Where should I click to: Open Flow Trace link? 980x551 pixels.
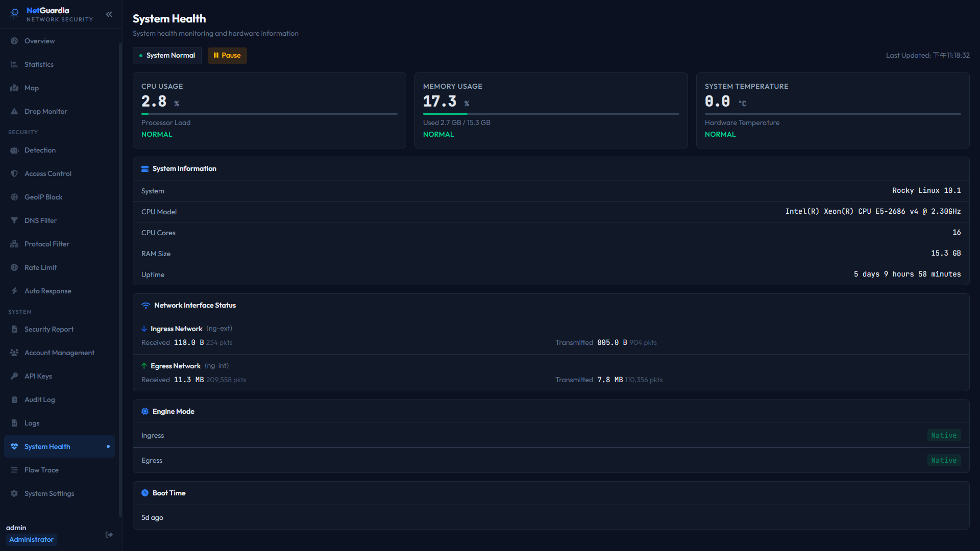(59, 470)
